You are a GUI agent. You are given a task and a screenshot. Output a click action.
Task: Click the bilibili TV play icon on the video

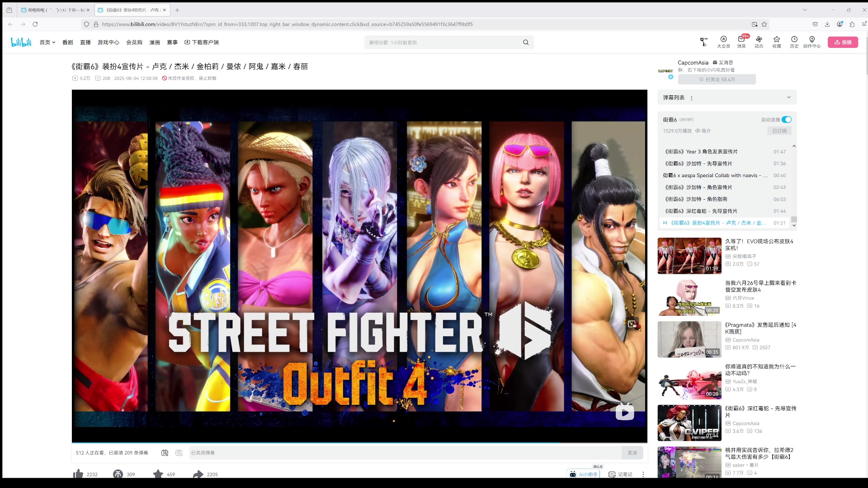(625, 412)
